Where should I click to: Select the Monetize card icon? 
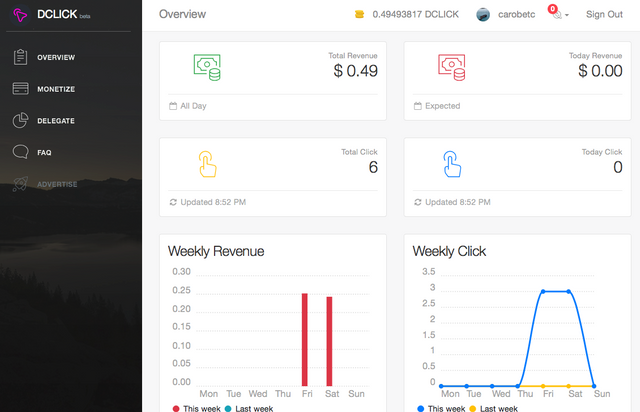(20, 89)
